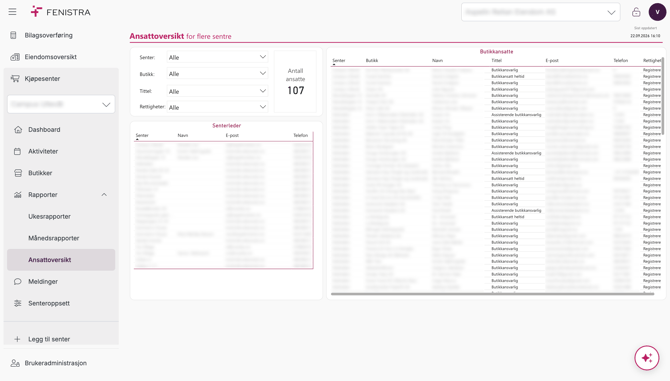670x381 pixels.
Task: Sort Senterleder table by Telefon column
Action: point(300,135)
